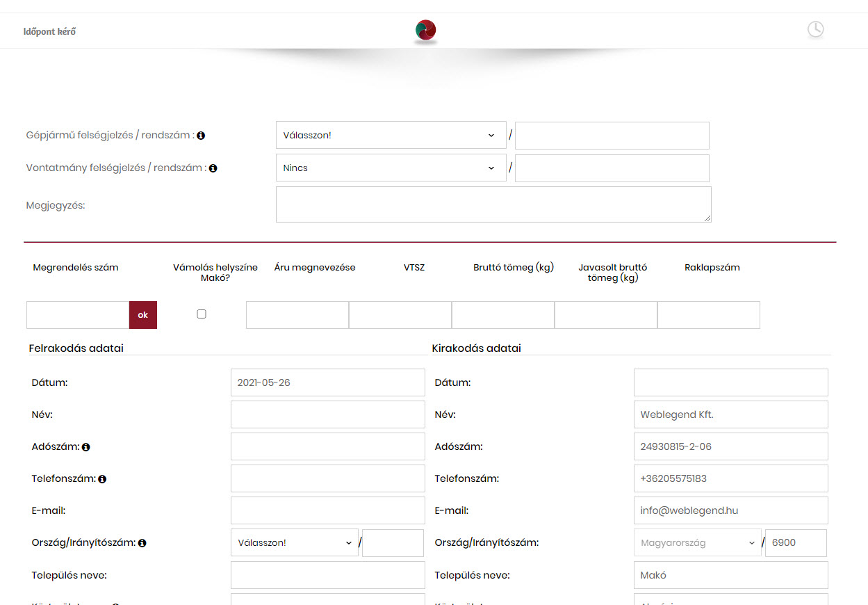Click the Gépjármű rendszám text field
The width and height of the screenshot is (868, 605).
tap(612, 136)
